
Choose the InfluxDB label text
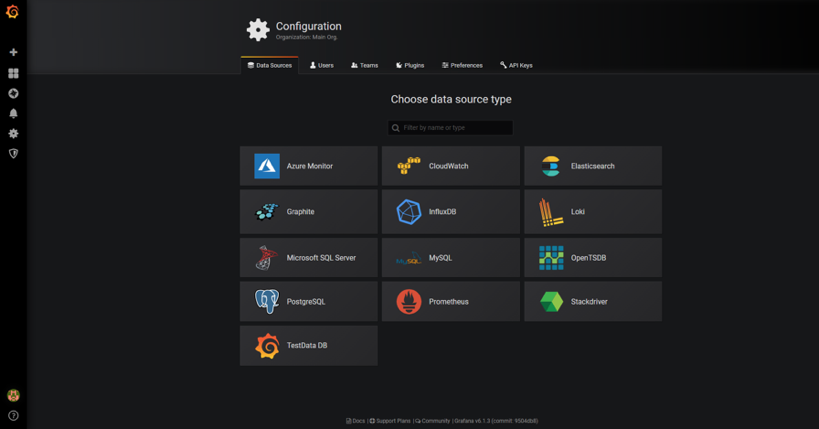(x=442, y=212)
